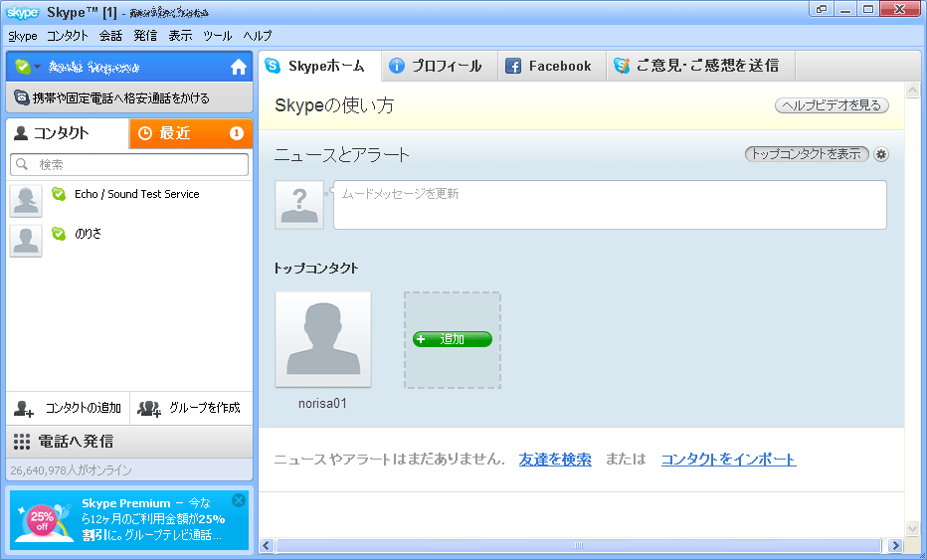Click the green status icon beside のりさ
Viewport: 927px width, 560px height.
(x=59, y=234)
